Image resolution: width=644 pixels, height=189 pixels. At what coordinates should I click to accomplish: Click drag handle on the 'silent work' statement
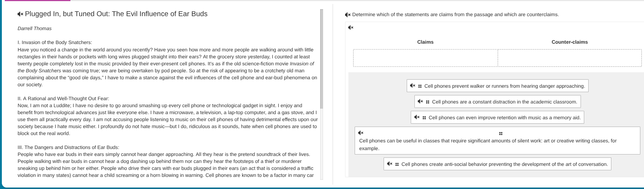501,134
